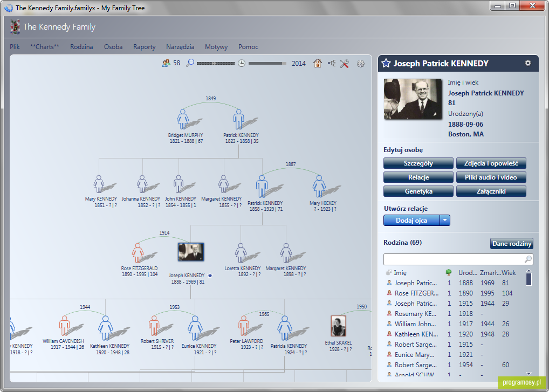Viewport: 549px width, 392px height.
Task: Select Margaret KENNEDY's figure born 1898
Action: pyautogui.click(x=286, y=253)
